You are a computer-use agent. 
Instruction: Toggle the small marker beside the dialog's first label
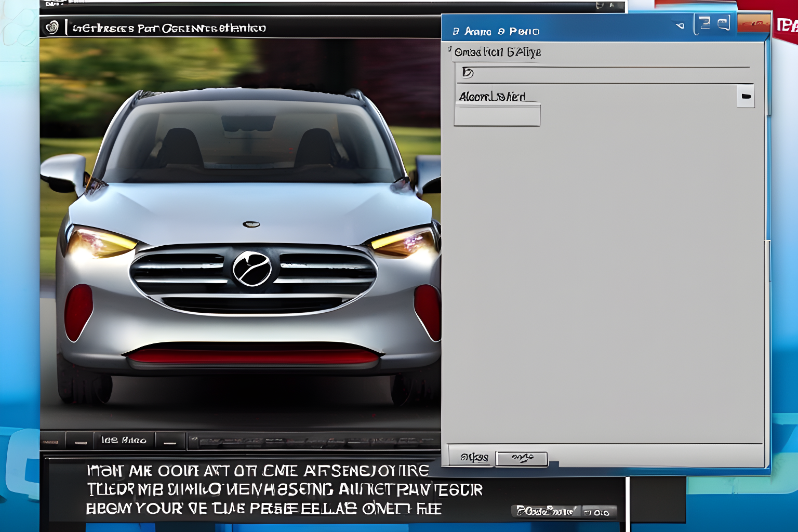point(450,49)
